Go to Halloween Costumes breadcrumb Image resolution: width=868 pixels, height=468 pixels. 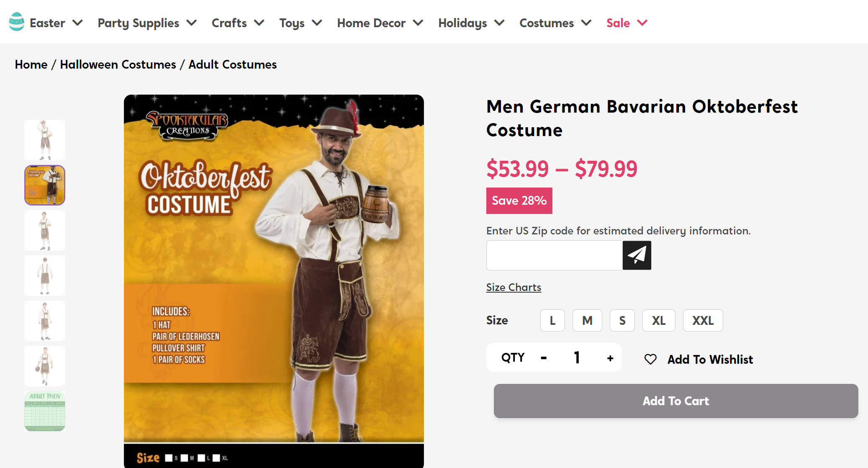tap(118, 64)
